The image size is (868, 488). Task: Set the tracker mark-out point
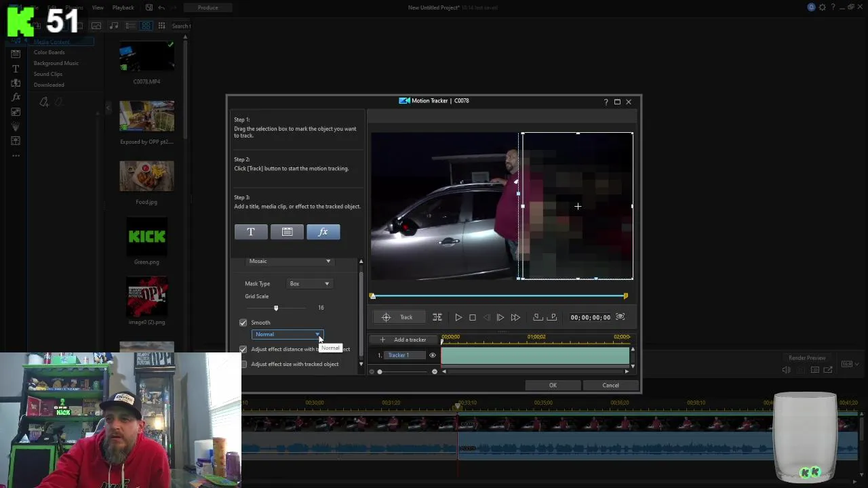552,317
